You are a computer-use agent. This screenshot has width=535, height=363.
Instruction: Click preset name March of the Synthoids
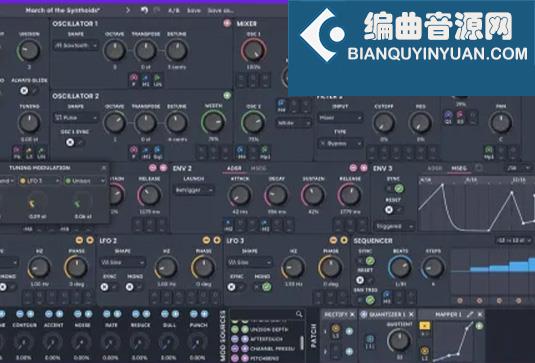[62, 10]
